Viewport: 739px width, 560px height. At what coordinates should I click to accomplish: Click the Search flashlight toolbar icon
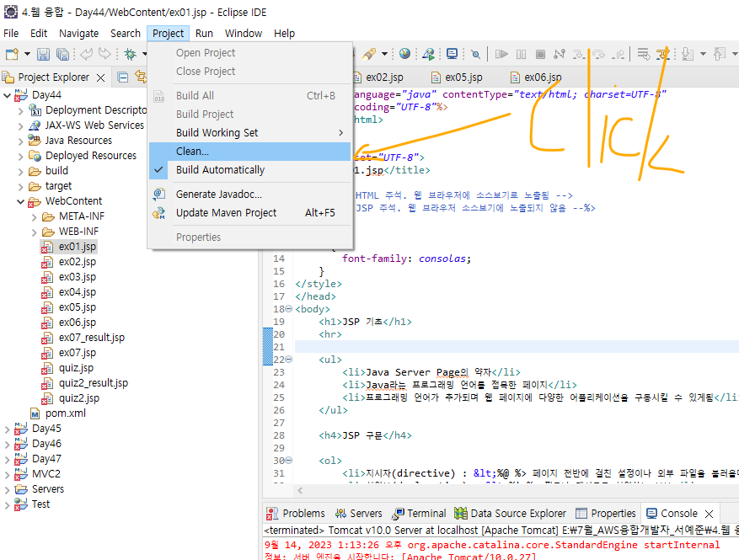[369, 54]
